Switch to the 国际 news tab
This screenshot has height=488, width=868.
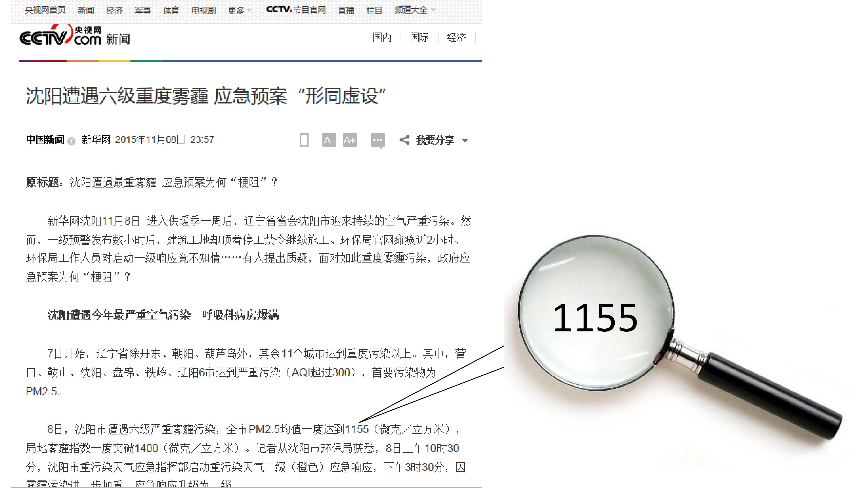[419, 37]
